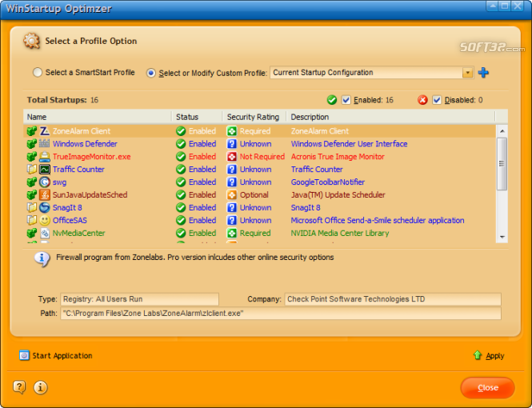Click the Type field showing Registry: All Users Run

click(139, 299)
